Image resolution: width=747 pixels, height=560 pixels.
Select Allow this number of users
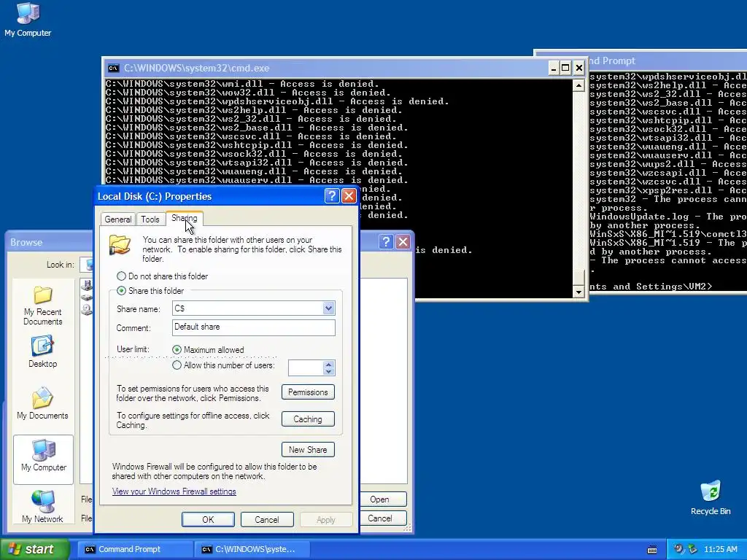[x=177, y=365]
